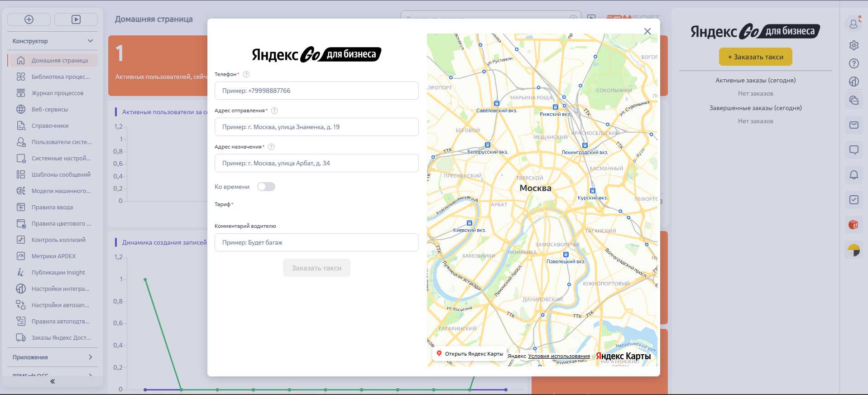Collapse the left sidebar panel

tap(53, 381)
